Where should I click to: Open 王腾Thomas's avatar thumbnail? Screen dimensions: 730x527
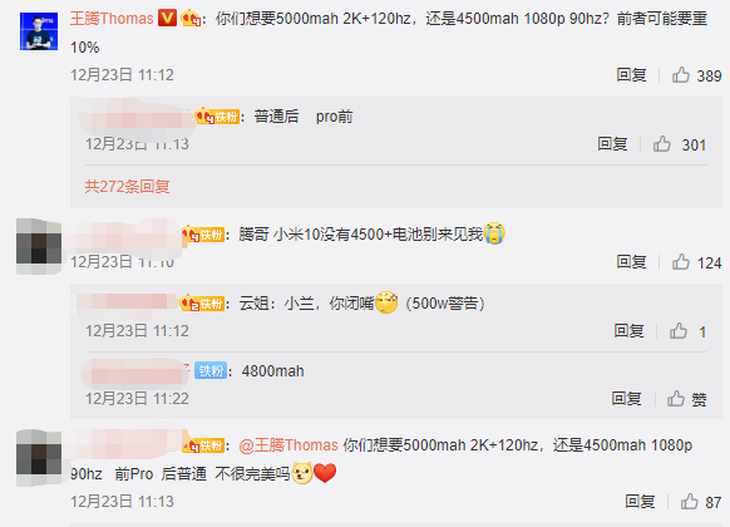pyautogui.click(x=39, y=31)
